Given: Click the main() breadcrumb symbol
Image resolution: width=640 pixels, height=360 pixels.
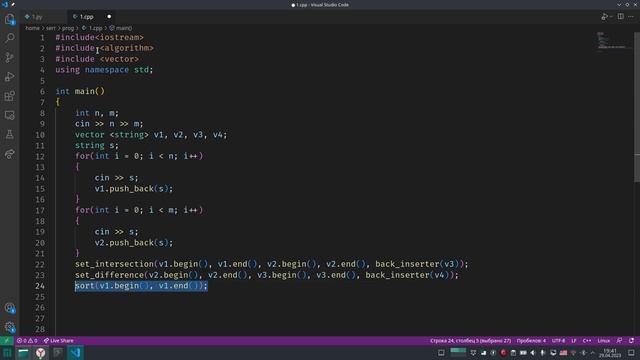Looking at the screenshot, I should click(x=120, y=28).
